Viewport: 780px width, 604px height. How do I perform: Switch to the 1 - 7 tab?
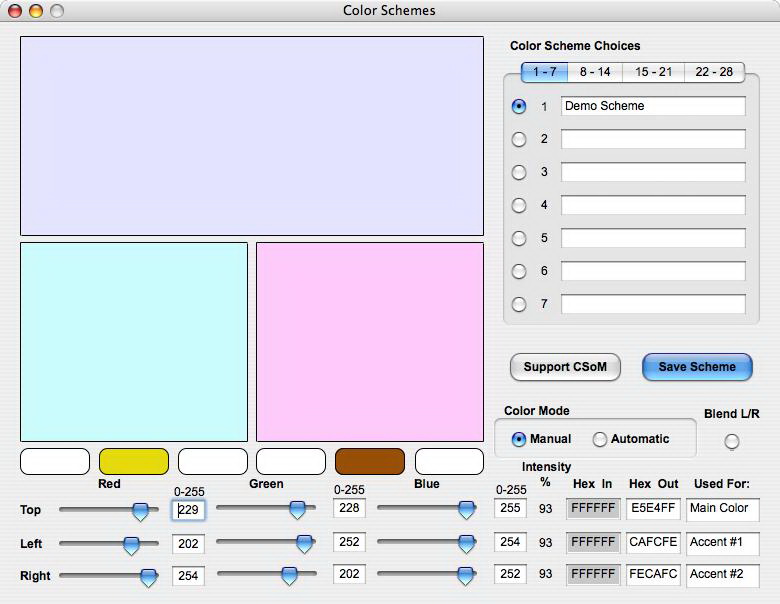[x=544, y=72]
